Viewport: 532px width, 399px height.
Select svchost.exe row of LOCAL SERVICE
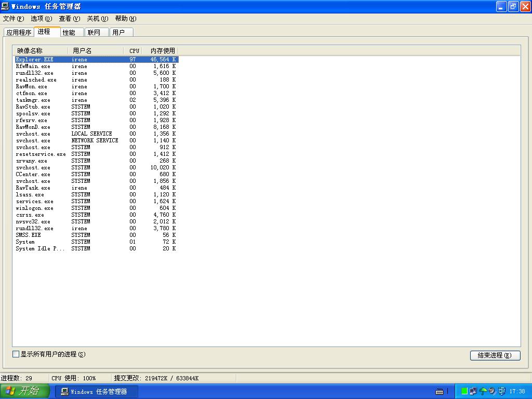click(96, 134)
